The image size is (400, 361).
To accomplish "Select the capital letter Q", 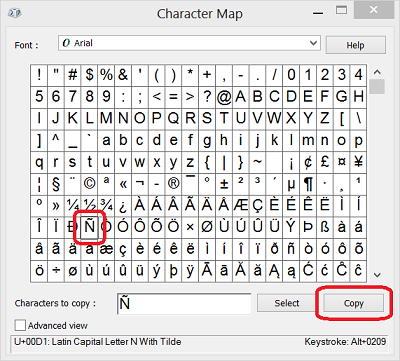I will pos(173,118).
